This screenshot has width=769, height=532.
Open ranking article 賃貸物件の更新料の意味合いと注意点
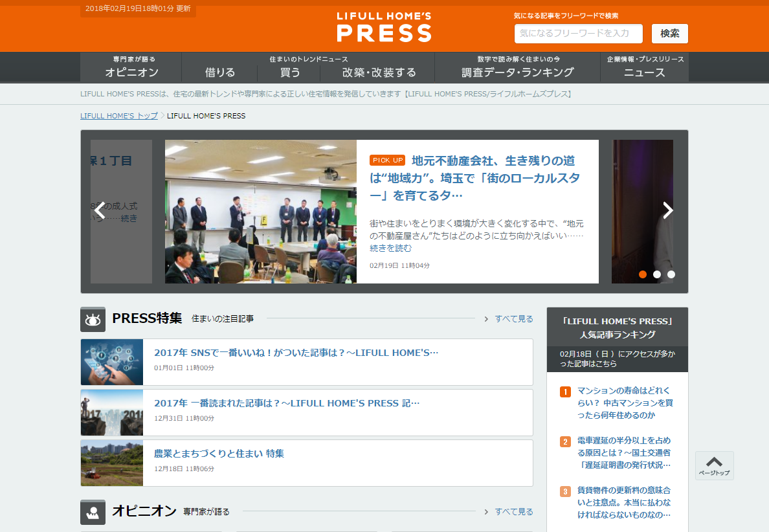[624, 502]
